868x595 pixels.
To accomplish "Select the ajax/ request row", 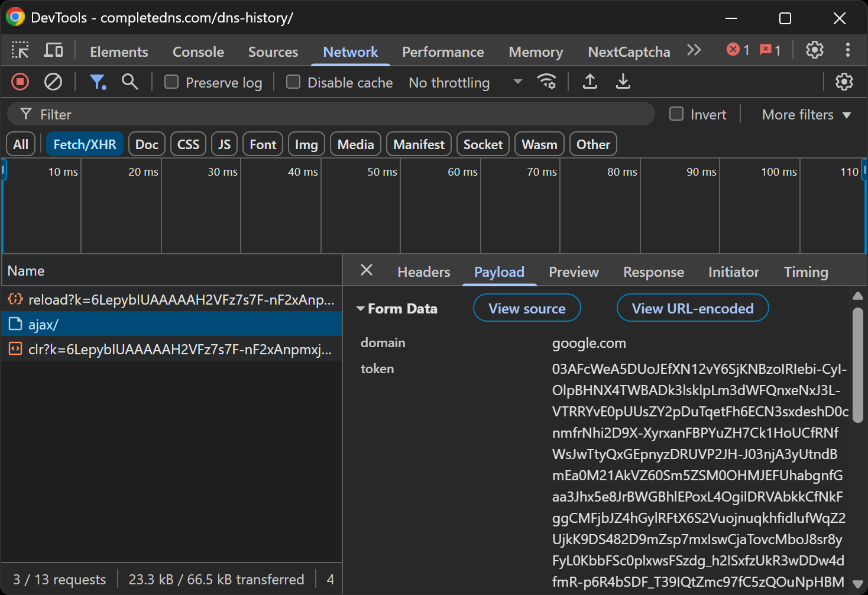I will click(x=171, y=324).
